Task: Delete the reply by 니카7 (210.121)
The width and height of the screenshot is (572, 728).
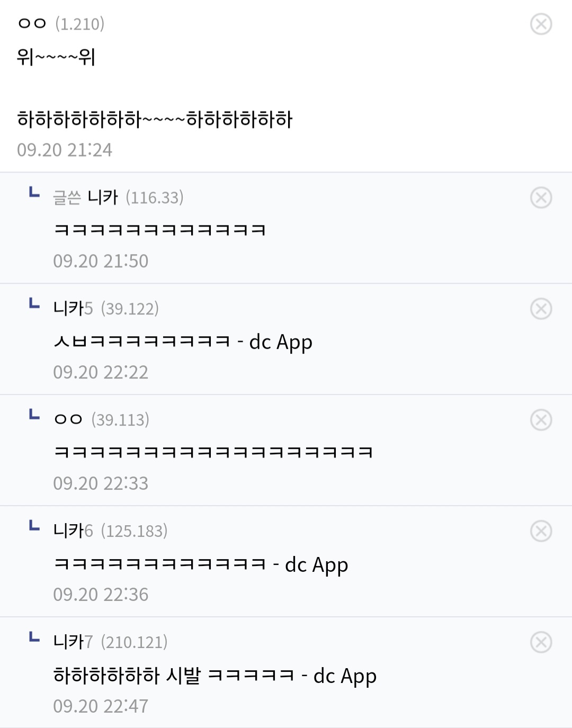Action: 541,642
